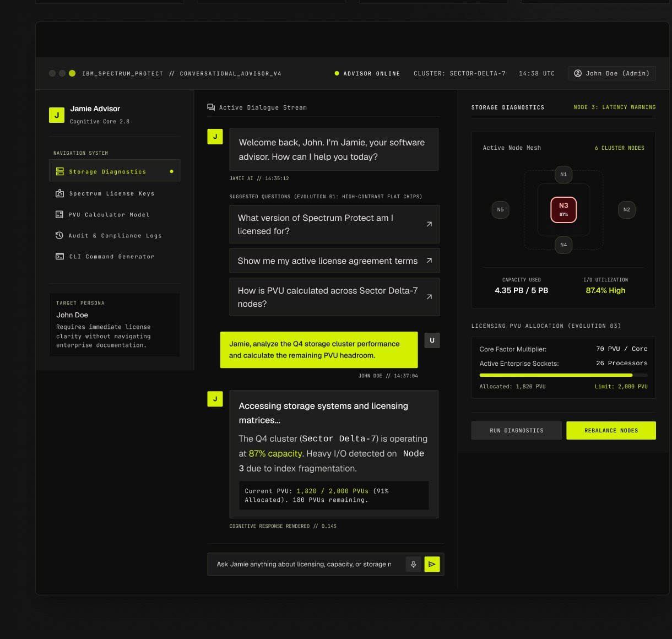Click the Target Persona John Doe card
This screenshot has width=672, height=639.
(115, 324)
